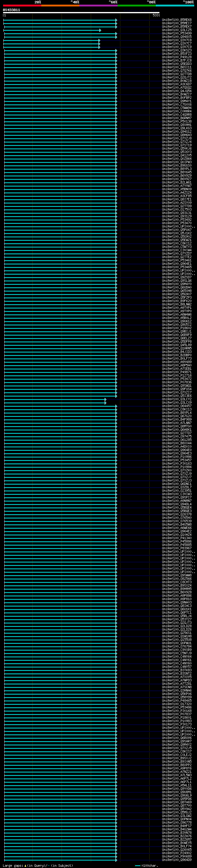
Task: Click the text UniRef100_A7NZ21
Action: pos(176,772)
